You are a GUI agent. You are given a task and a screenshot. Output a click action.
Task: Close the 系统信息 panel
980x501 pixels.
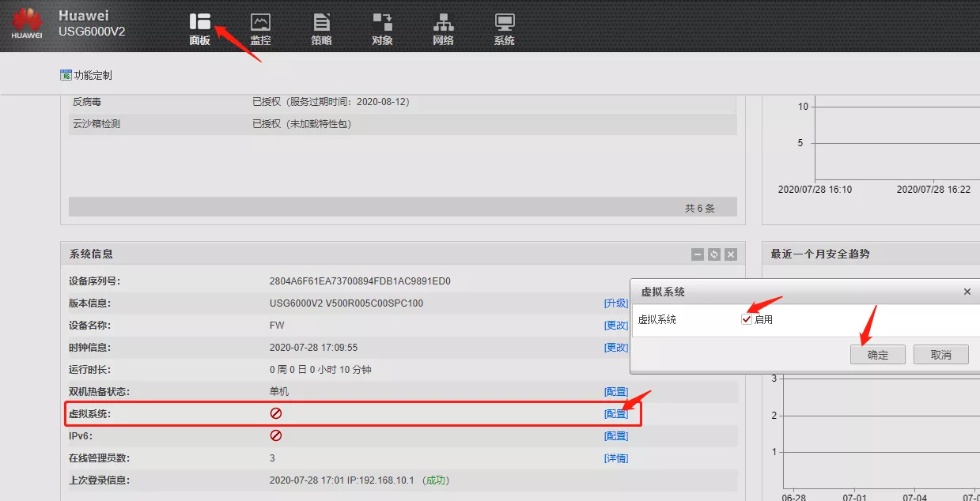731,254
